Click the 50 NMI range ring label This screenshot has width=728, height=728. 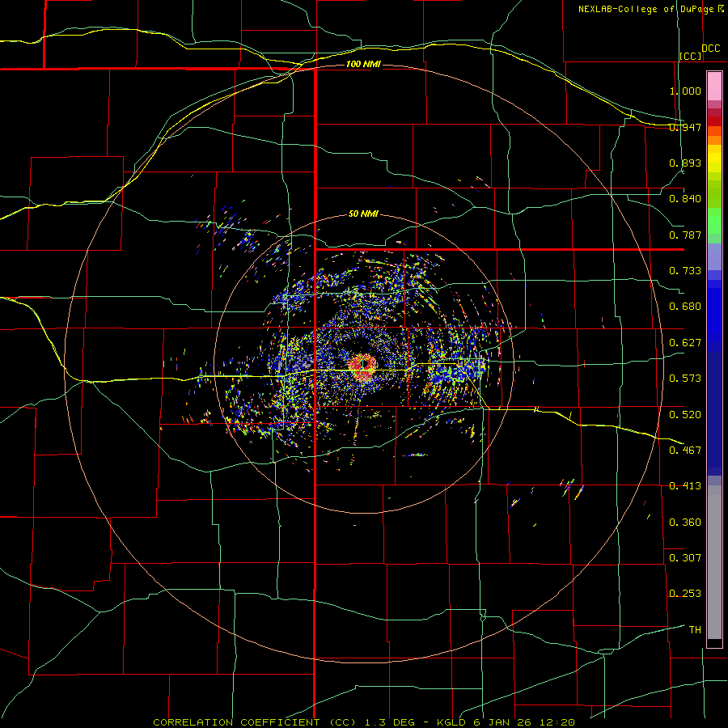pos(363,214)
